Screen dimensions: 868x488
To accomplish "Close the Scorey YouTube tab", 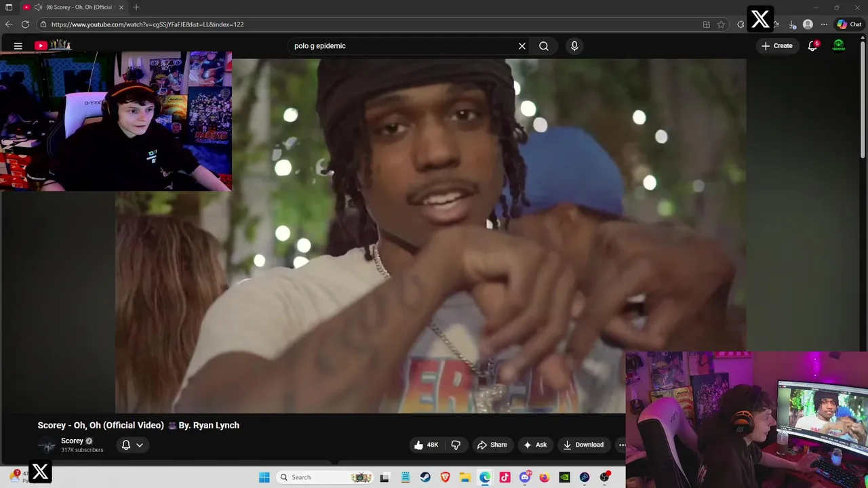I will tap(121, 7).
